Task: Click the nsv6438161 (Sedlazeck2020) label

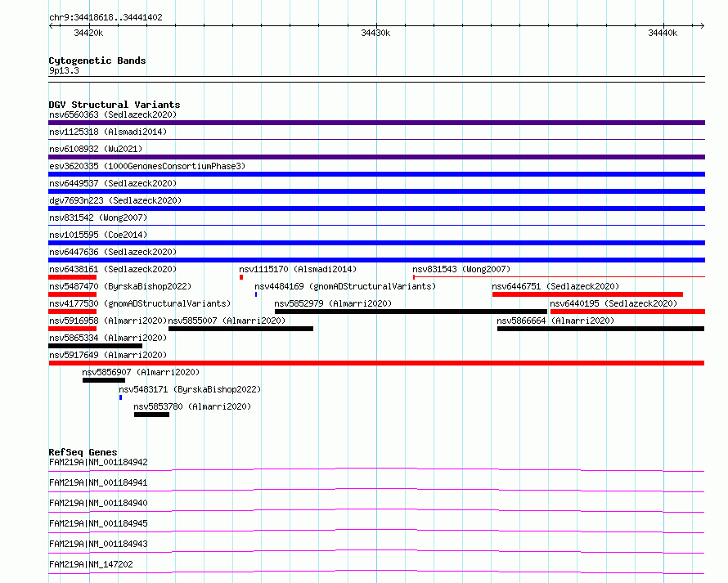Action: pos(113,269)
